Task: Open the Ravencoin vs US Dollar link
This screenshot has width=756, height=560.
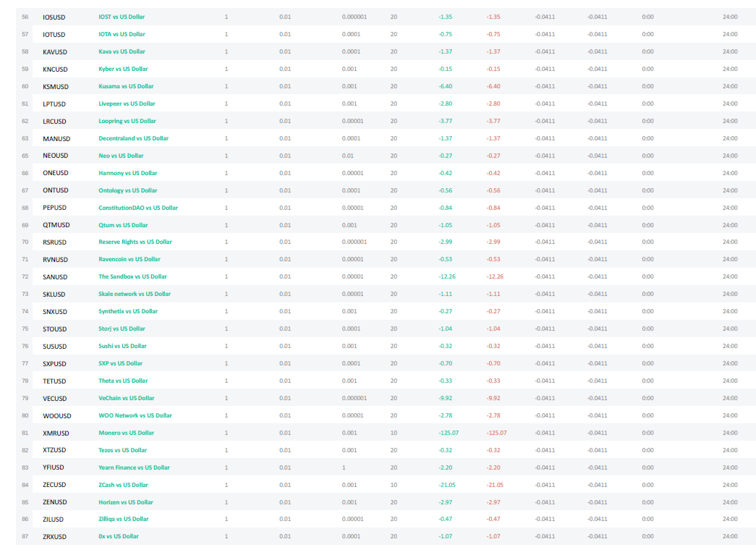Action: 129,260
